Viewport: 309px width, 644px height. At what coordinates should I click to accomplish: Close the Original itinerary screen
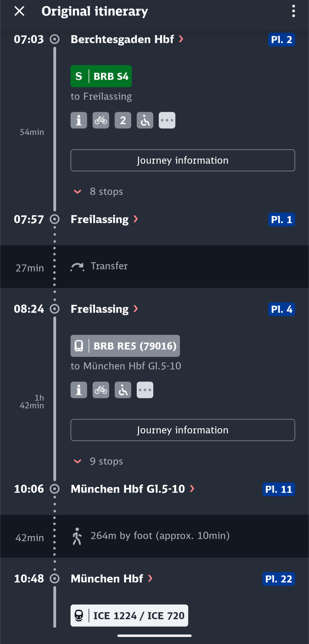[x=19, y=11]
